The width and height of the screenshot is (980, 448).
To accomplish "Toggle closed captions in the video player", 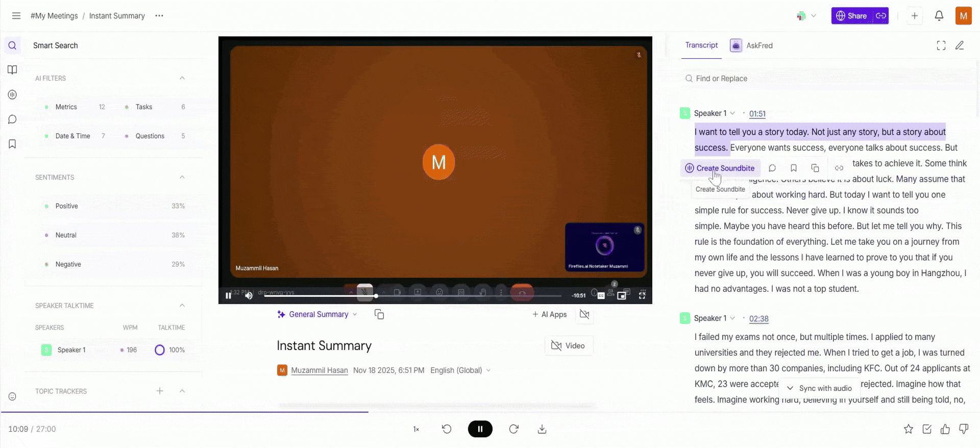I will (601, 295).
